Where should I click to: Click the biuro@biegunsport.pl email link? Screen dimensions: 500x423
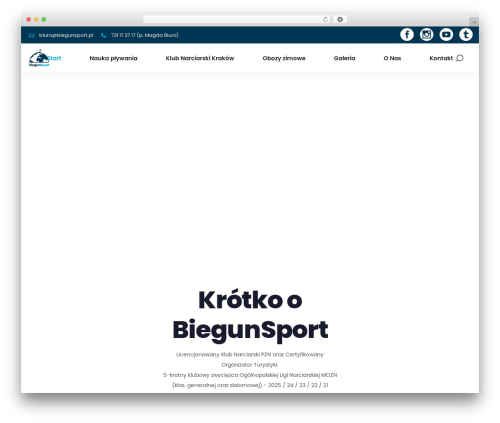66,35
